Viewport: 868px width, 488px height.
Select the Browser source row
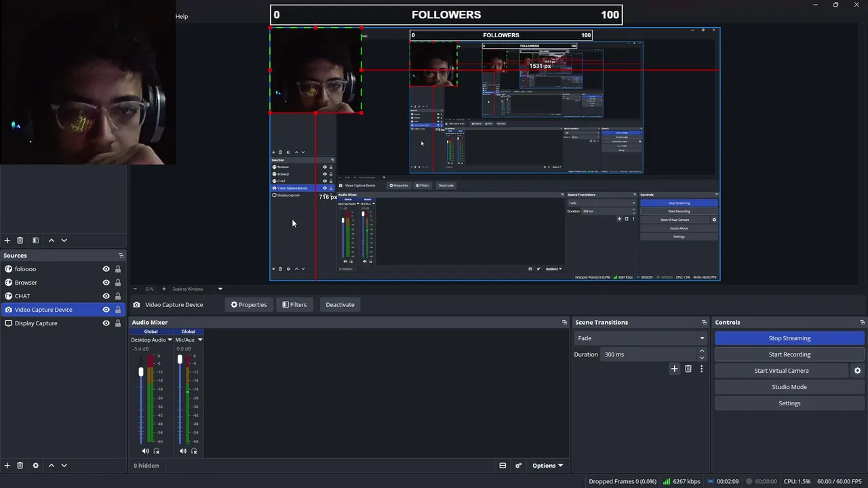[63, 283]
